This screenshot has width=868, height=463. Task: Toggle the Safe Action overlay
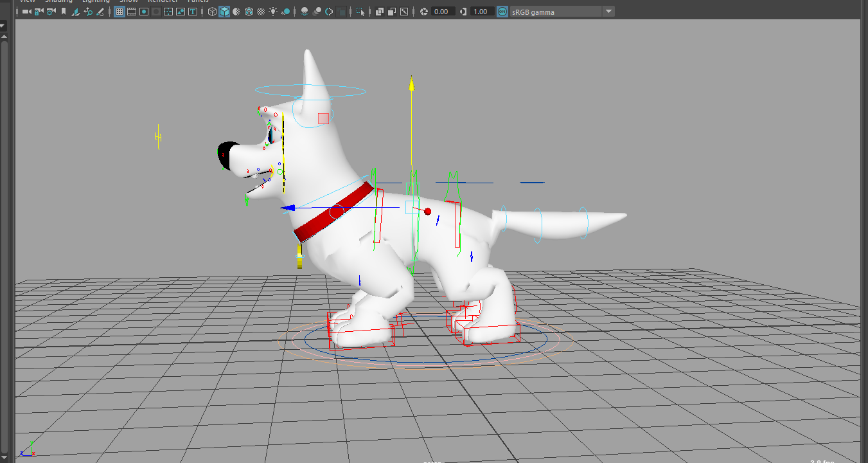(181, 12)
